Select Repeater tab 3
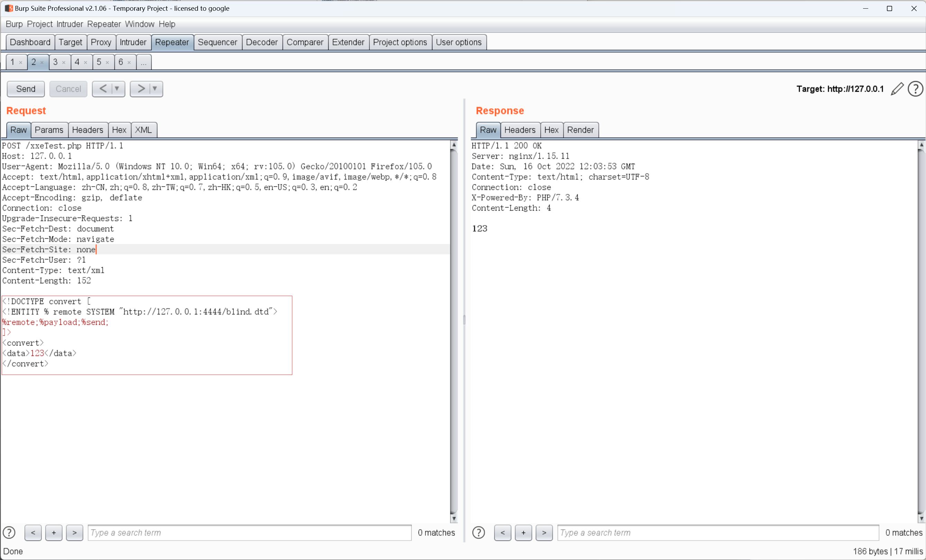 point(56,62)
